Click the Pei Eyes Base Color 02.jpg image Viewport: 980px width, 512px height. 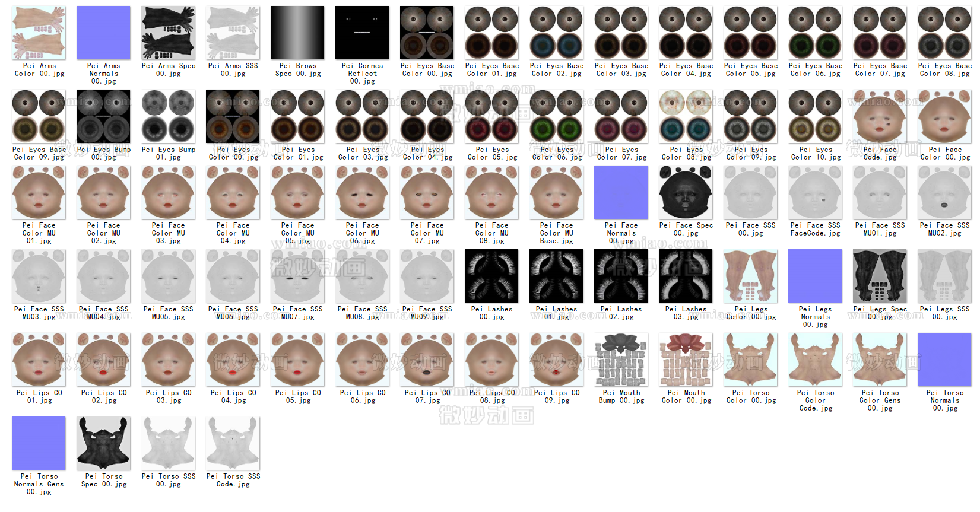[556, 33]
